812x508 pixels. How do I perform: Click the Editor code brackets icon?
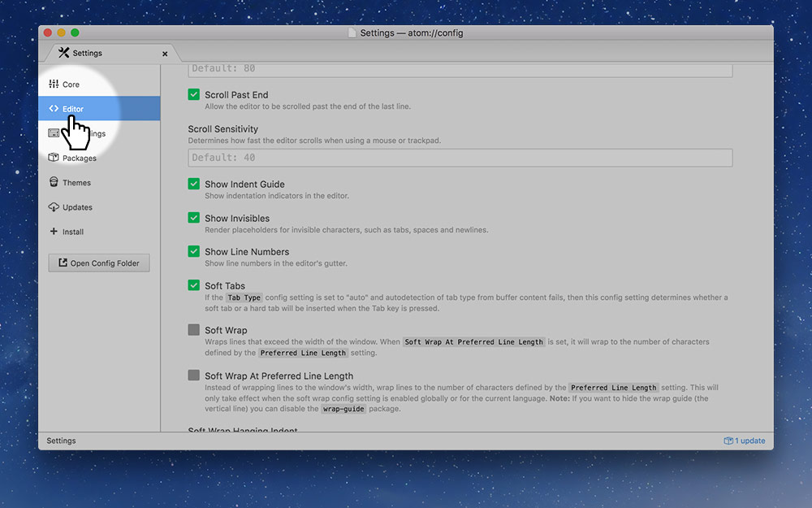[x=54, y=108]
